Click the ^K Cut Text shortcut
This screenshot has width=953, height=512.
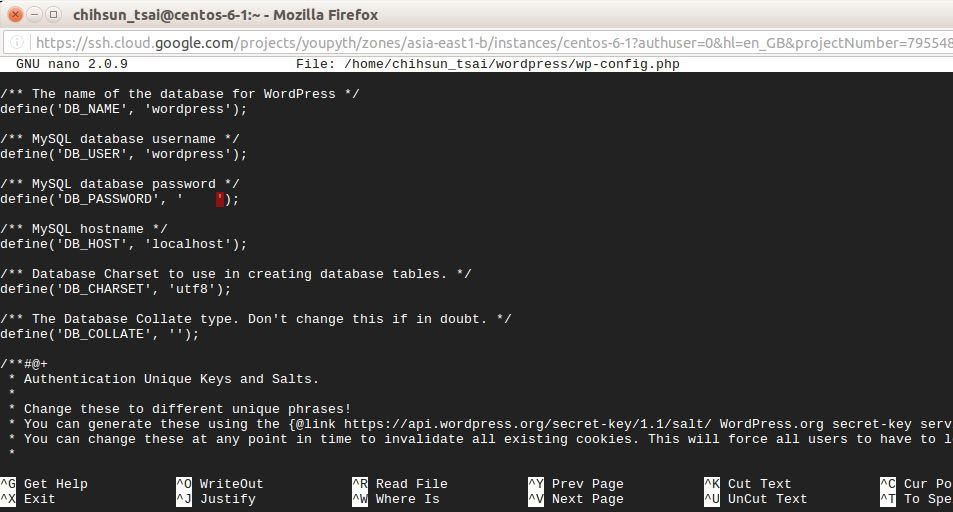tap(748, 484)
